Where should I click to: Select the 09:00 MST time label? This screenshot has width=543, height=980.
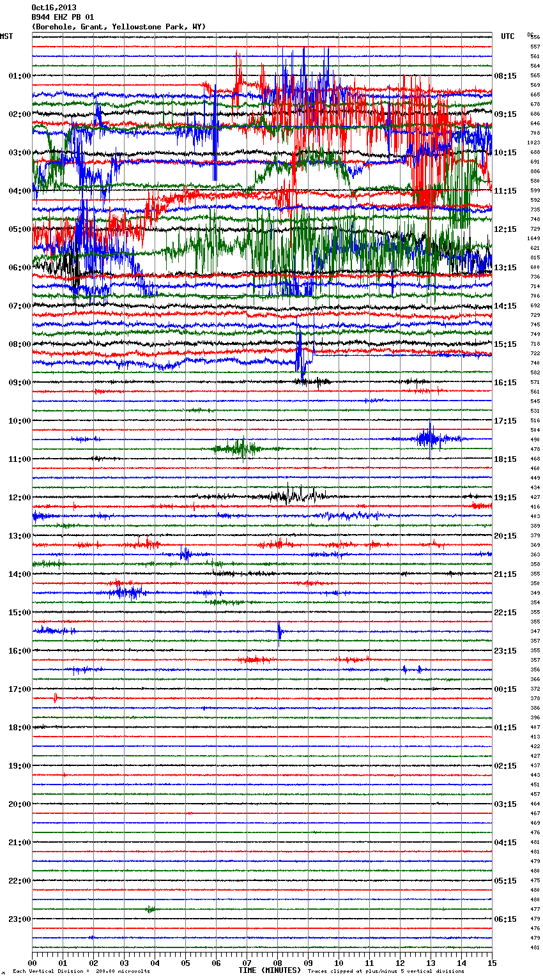coord(20,383)
